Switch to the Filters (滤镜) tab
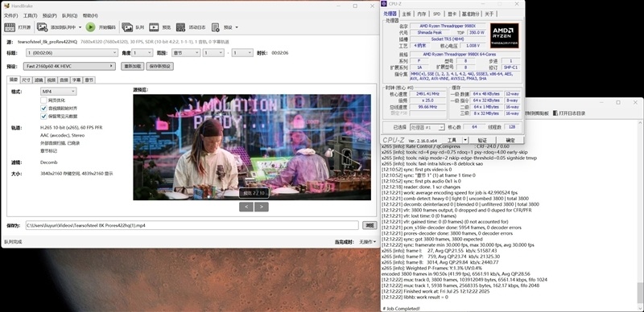This screenshot has height=312, width=644. click(39, 80)
